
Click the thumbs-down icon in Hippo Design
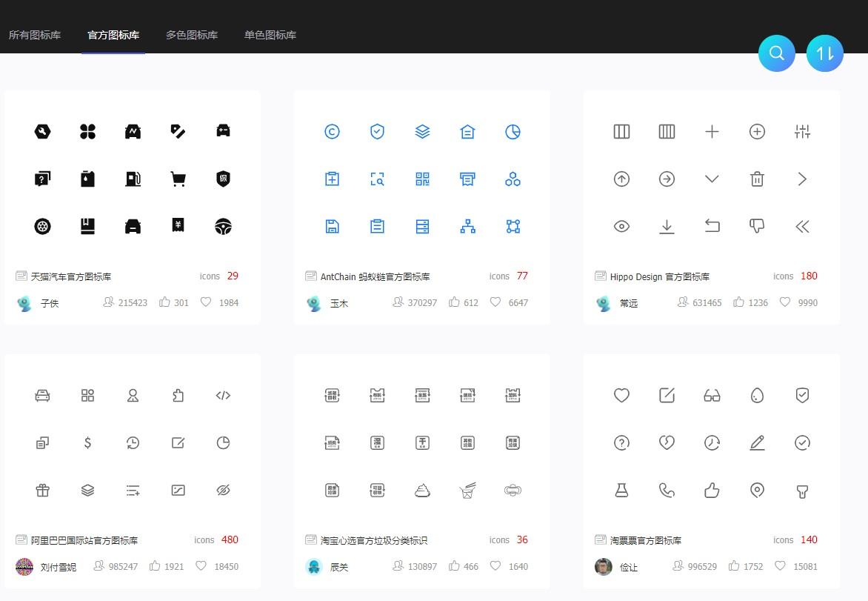(758, 227)
